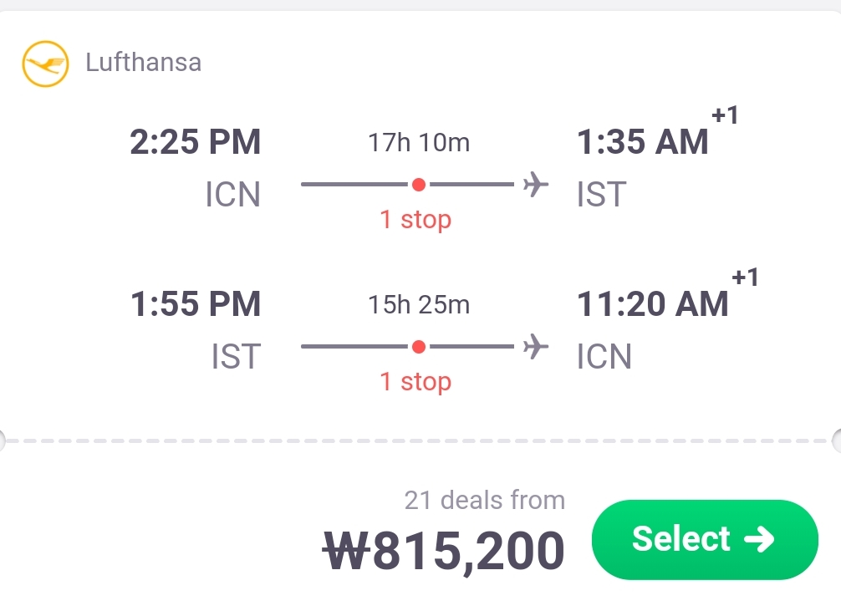Click the 1:55 PM return departure time

196,304
